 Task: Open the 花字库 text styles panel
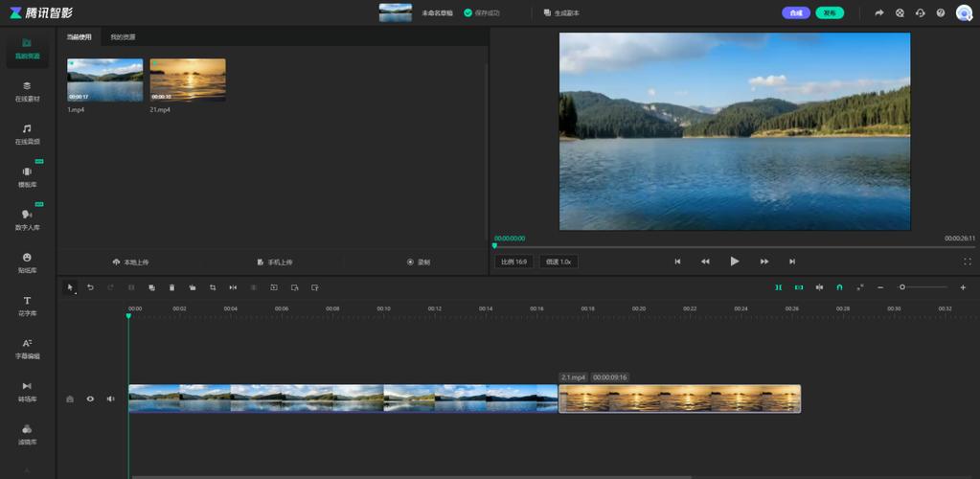[x=27, y=306]
